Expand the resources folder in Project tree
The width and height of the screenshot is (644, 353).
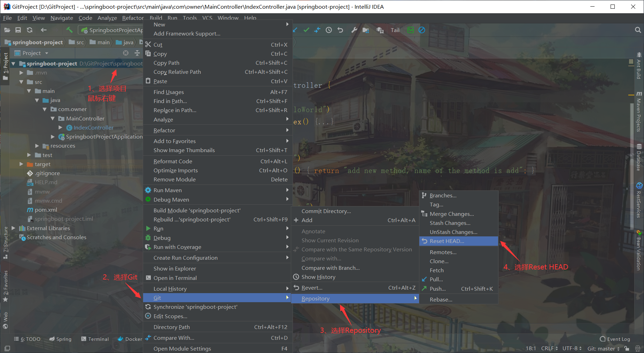(x=37, y=146)
